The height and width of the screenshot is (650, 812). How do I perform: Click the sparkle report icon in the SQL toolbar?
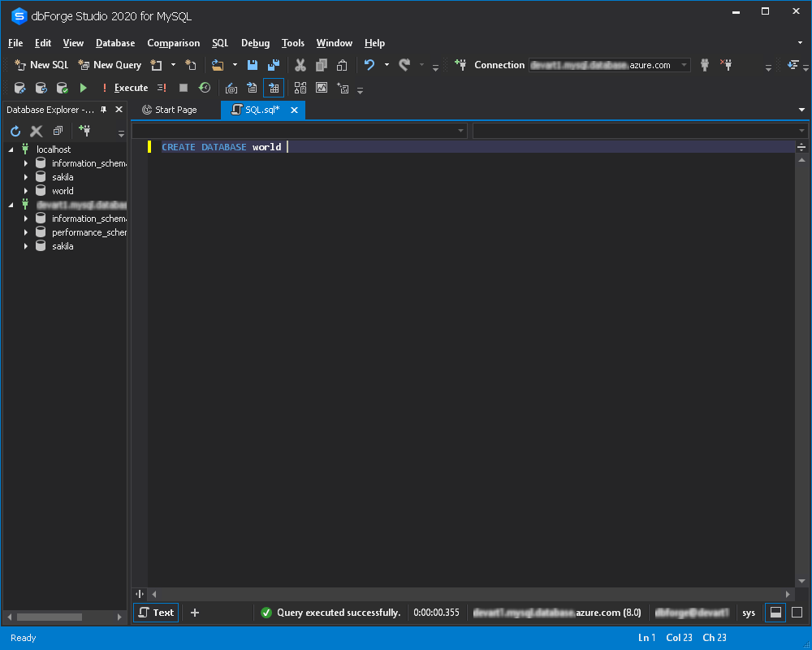pos(343,88)
